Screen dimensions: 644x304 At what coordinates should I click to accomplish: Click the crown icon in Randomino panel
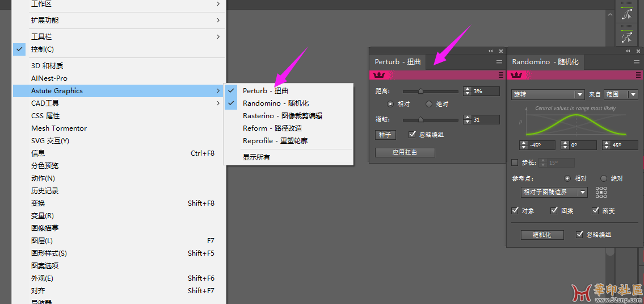click(x=516, y=75)
